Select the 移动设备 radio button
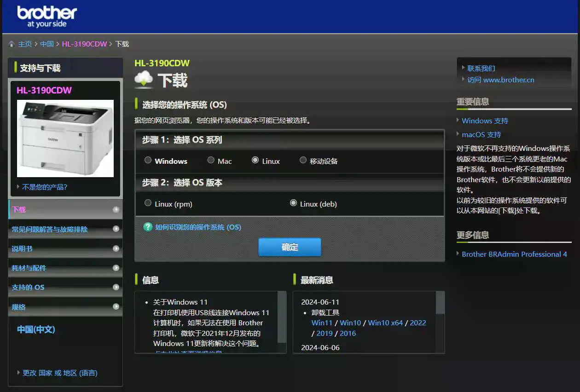Image resolution: width=580 pixels, height=392 pixels. pyautogui.click(x=303, y=160)
